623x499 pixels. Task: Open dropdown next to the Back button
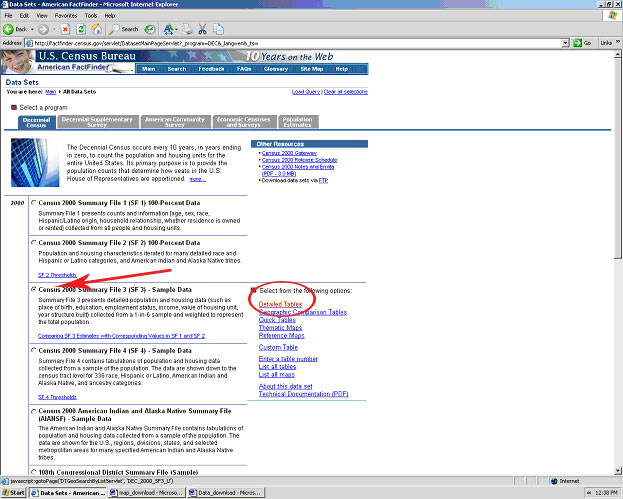(x=32, y=29)
